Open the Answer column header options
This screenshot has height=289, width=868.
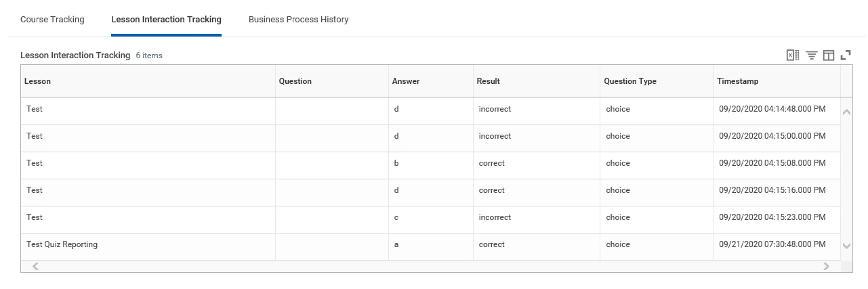pos(405,81)
